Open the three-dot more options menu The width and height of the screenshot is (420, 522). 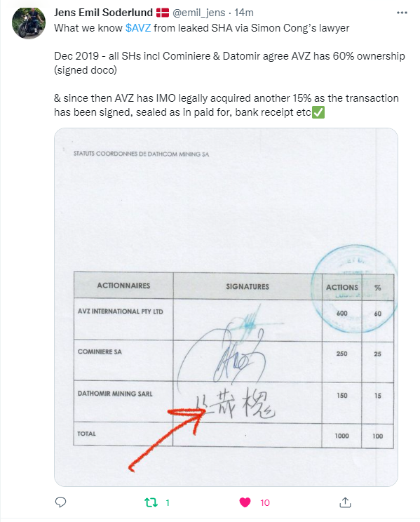[402, 13]
